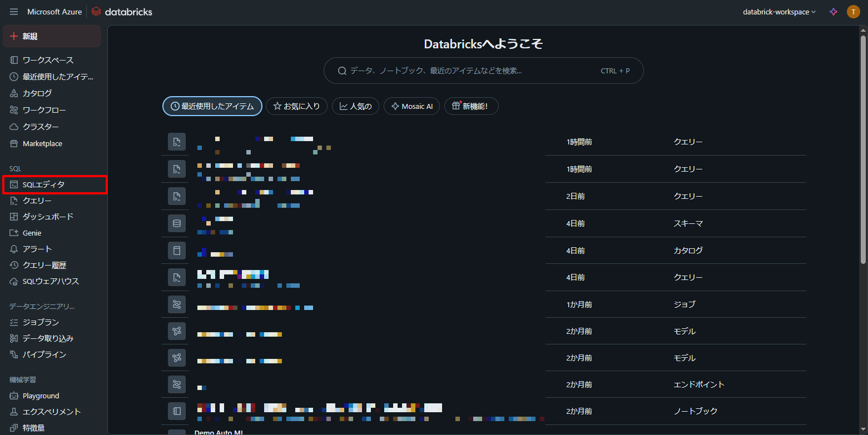Open the Playground robot icon

(x=14, y=396)
